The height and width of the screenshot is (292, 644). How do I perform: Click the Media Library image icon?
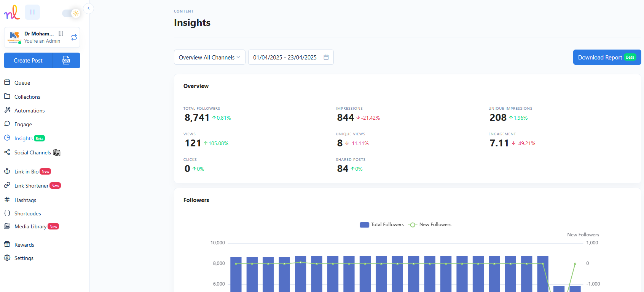point(7,226)
